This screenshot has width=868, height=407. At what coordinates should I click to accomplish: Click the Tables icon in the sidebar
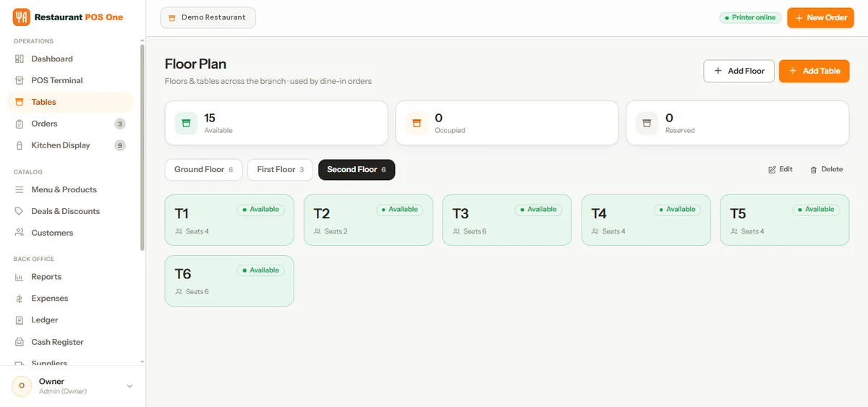(x=20, y=102)
